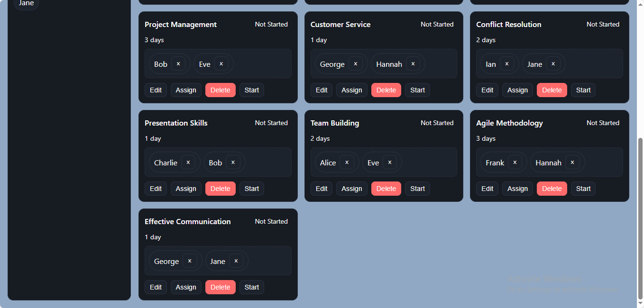The width and height of the screenshot is (644, 308).
Task: Click the 1 day duration on Effective Communication
Action: point(153,237)
